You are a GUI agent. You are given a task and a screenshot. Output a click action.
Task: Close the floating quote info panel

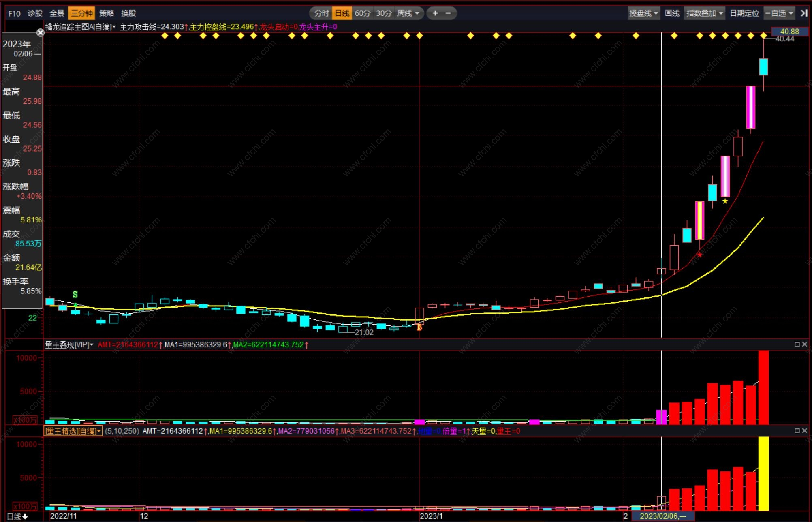pos(40,33)
